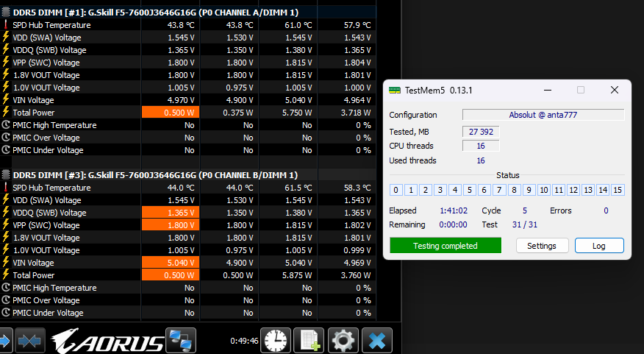
Task: Click the lightning icon beside DIMM #1 VDD (SWA) Voltage
Action: coord(6,37)
